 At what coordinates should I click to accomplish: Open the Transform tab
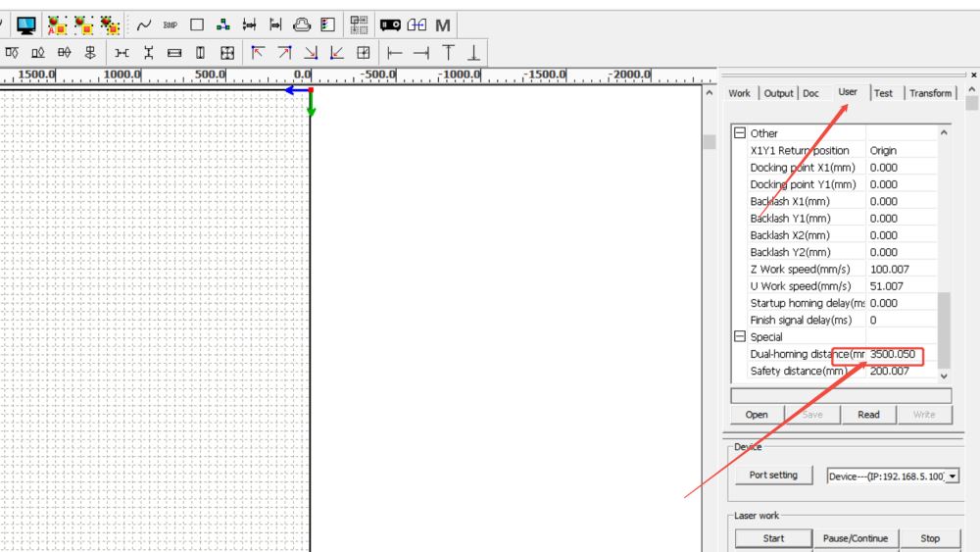point(931,93)
